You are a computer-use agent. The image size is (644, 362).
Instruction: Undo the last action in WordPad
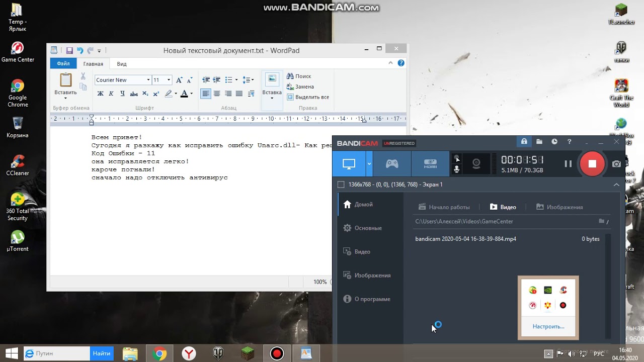pos(80,50)
